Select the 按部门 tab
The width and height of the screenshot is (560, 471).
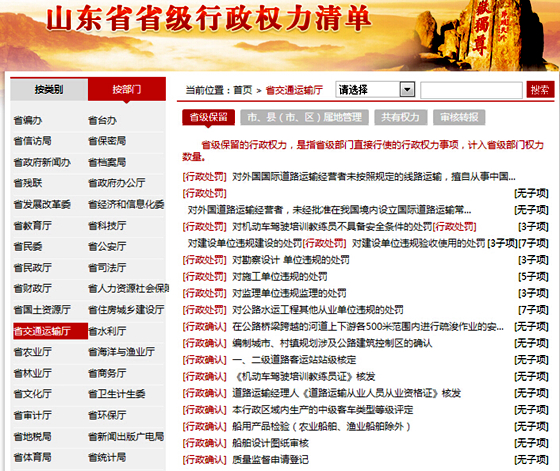pyautogui.click(x=127, y=89)
